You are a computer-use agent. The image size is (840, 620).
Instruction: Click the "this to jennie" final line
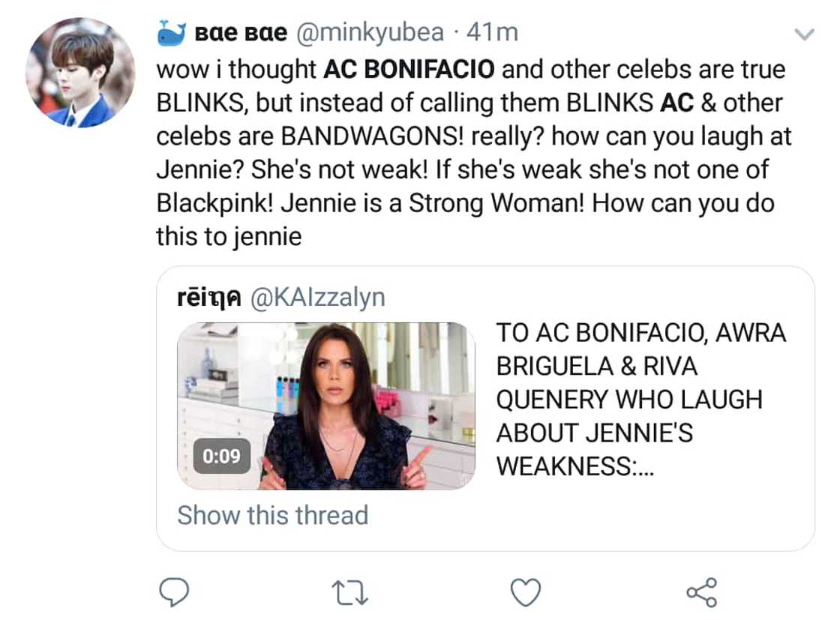click(x=229, y=237)
